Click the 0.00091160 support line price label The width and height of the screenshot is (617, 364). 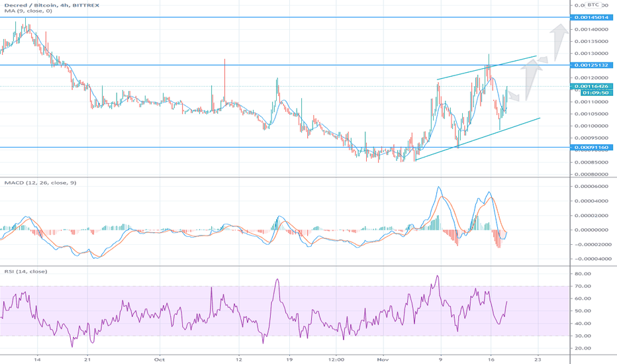(x=591, y=147)
